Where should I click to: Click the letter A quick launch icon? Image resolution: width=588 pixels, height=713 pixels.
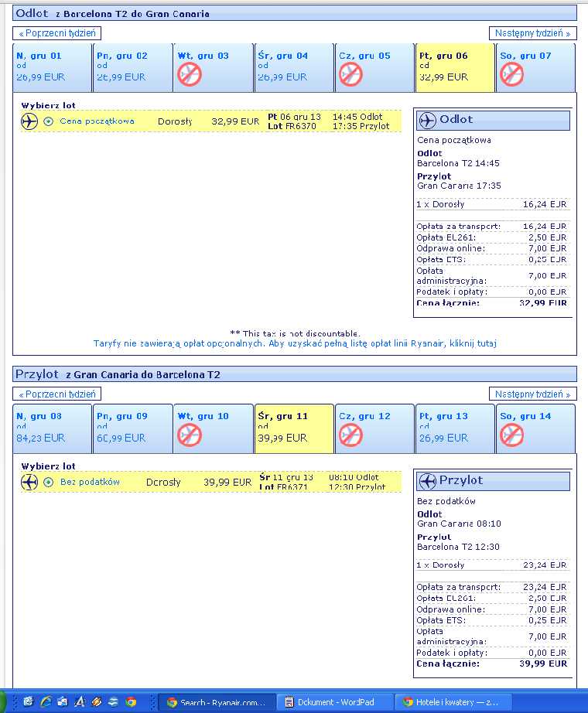click(80, 701)
